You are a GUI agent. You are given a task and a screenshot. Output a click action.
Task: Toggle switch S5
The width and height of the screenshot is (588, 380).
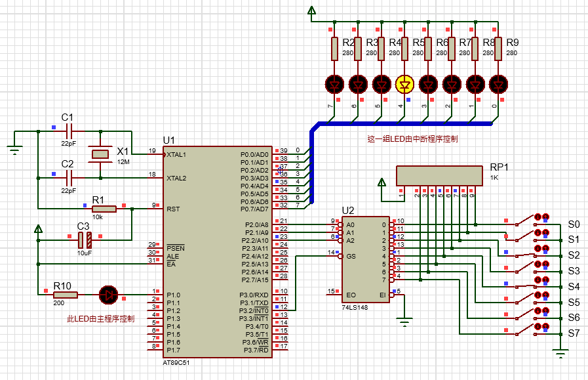pos(525,299)
